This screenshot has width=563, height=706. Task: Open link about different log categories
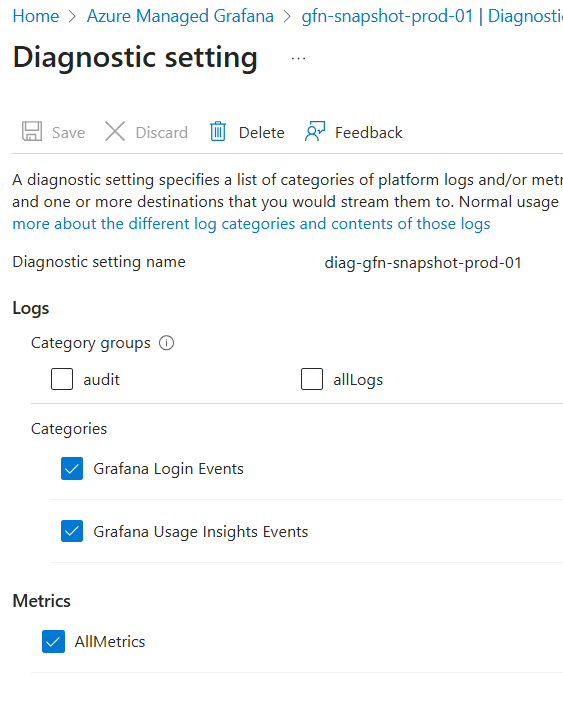point(251,224)
